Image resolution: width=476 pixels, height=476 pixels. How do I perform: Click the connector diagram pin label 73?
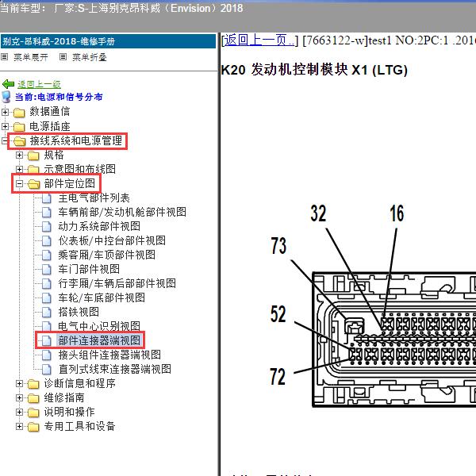[278, 246]
